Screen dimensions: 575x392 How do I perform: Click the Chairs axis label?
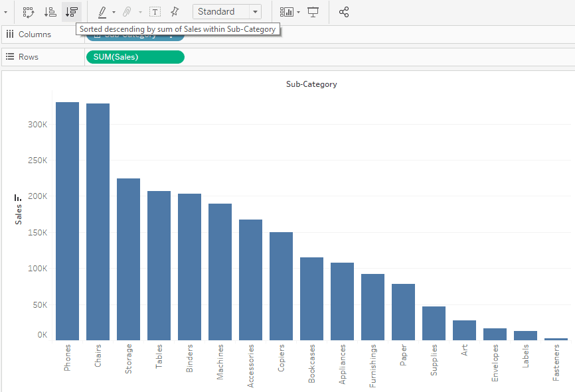[x=98, y=356]
